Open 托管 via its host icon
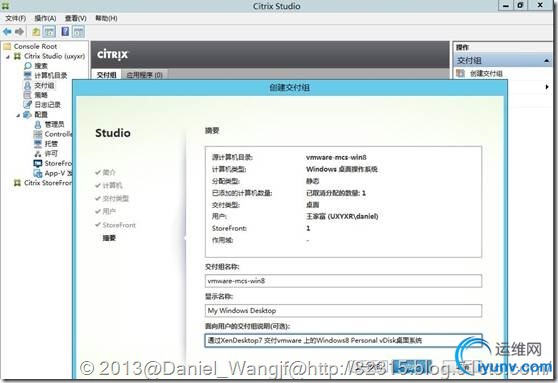This screenshot has height=383, width=558. pyautogui.click(x=38, y=144)
